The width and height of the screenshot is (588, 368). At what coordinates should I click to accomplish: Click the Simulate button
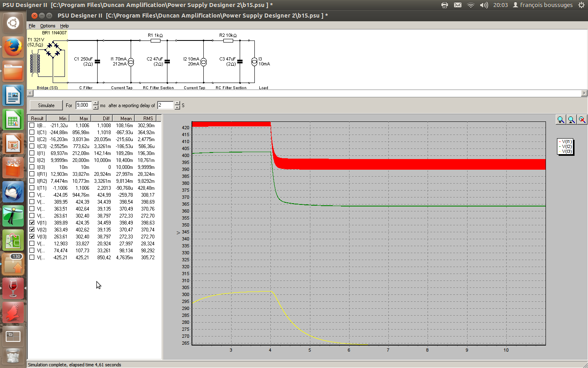point(46,105)
